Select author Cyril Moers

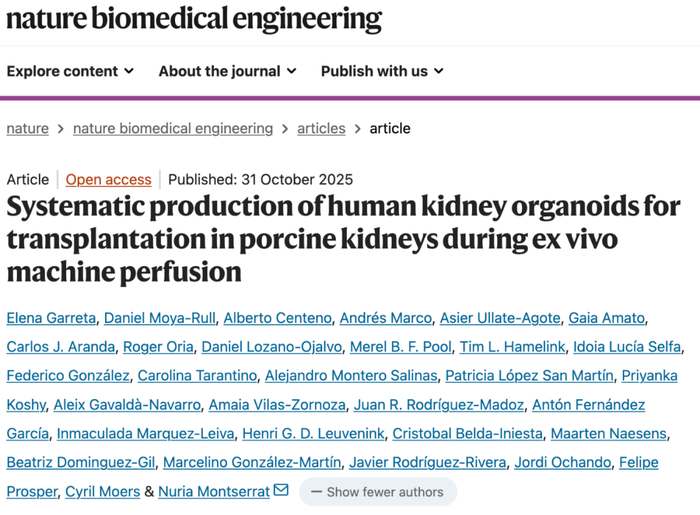(x=102, y=491)
